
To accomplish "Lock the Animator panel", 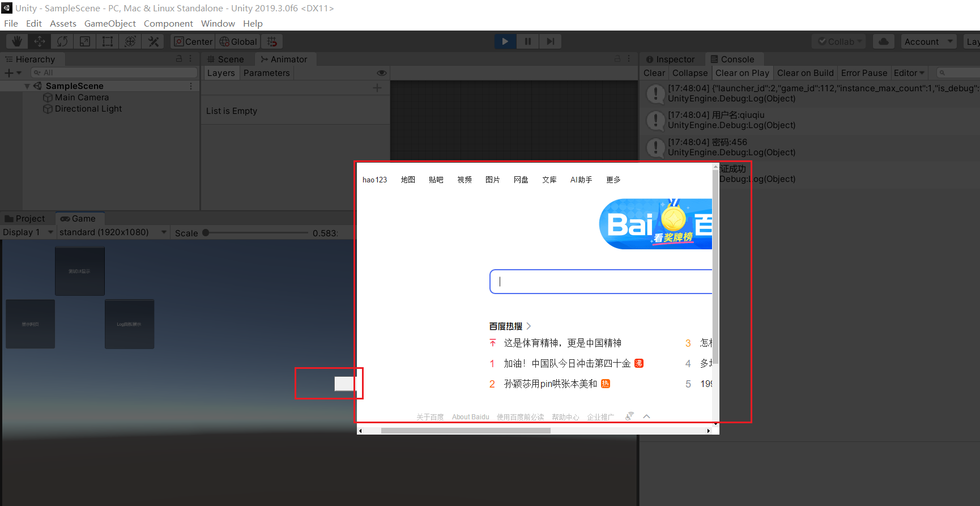I will coord(617,59).
